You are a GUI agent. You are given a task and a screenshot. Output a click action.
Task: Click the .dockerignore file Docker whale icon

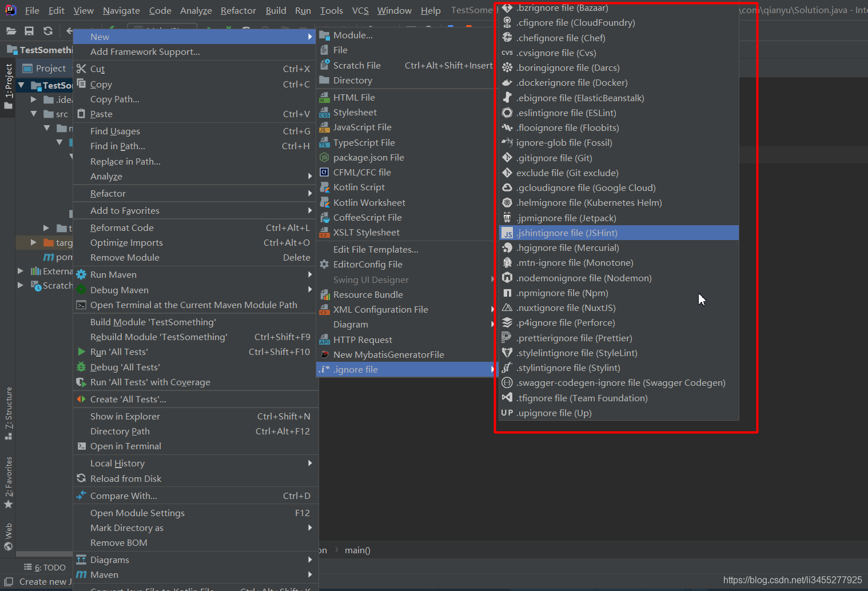coord(507,82)
